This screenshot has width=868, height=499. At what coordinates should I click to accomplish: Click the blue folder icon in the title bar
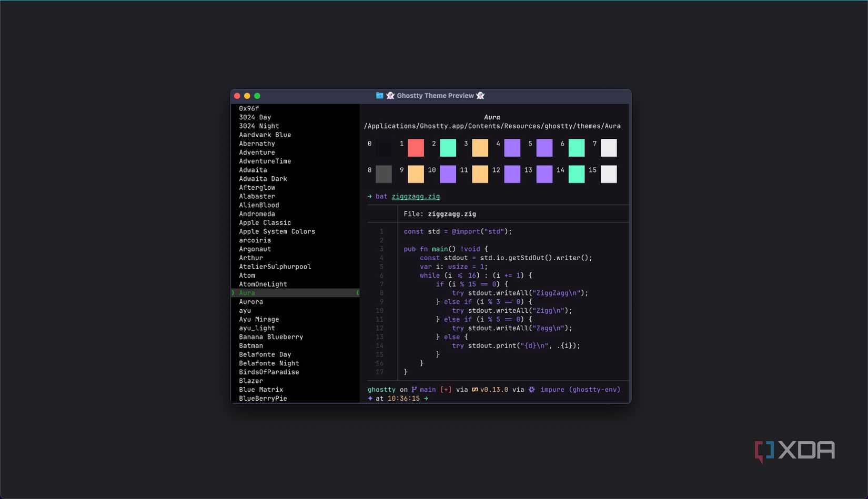[379, 95]
